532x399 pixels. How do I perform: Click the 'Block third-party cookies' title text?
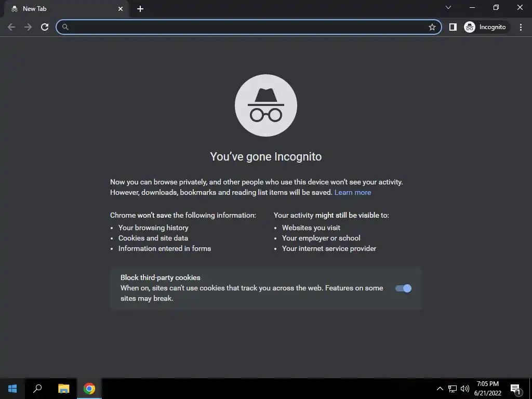(161, 277)
